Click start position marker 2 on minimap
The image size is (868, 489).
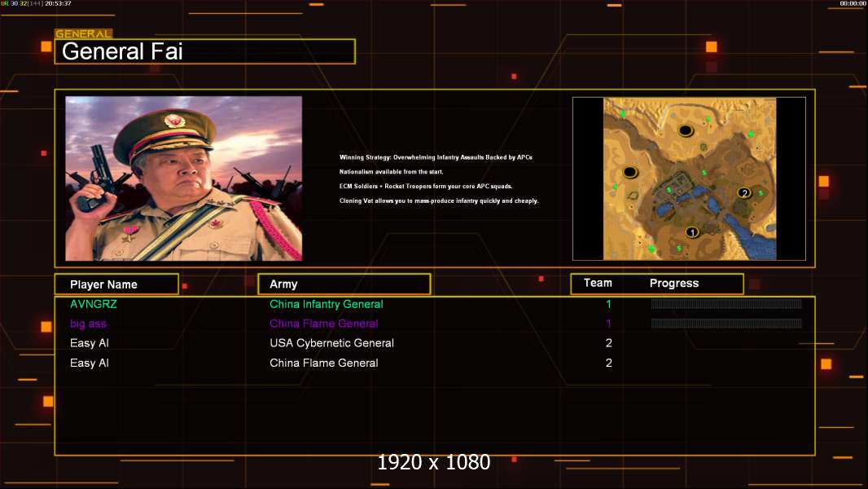coord(744,192)
